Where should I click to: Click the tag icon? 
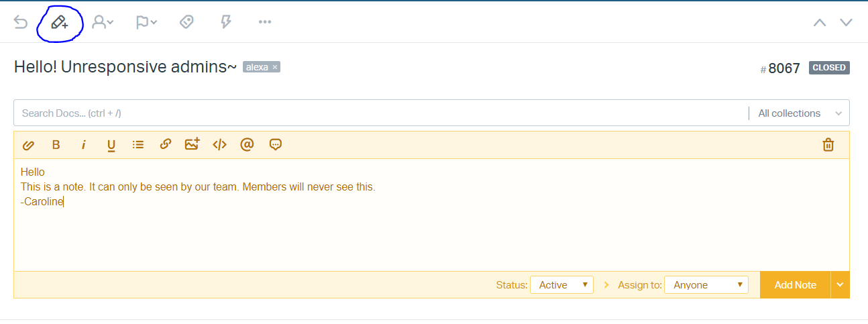[x=187, y=23]
